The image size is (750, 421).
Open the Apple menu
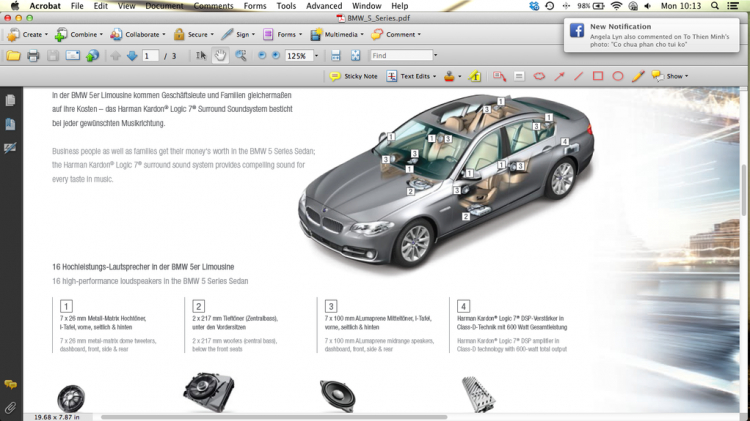14,6
